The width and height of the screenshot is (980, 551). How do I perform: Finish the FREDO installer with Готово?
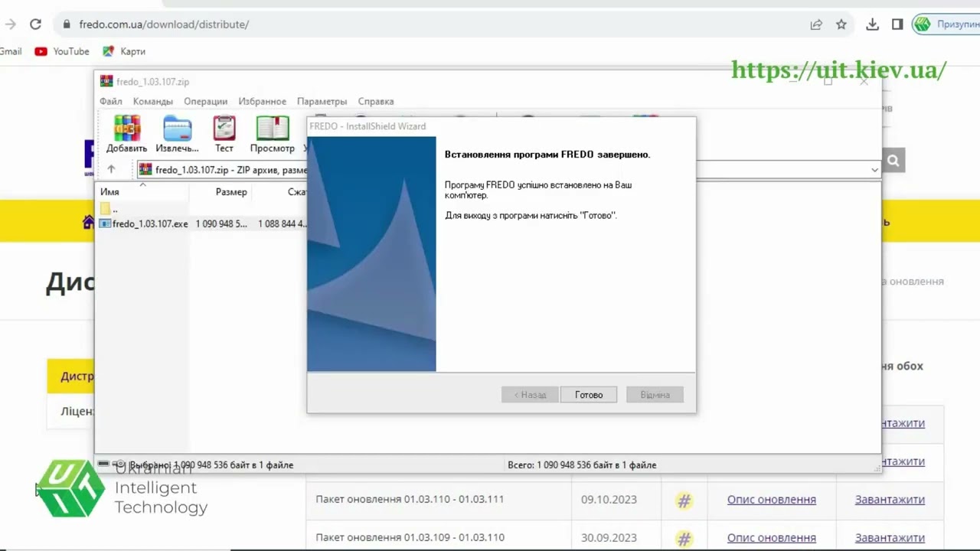(x=589, y=395)
